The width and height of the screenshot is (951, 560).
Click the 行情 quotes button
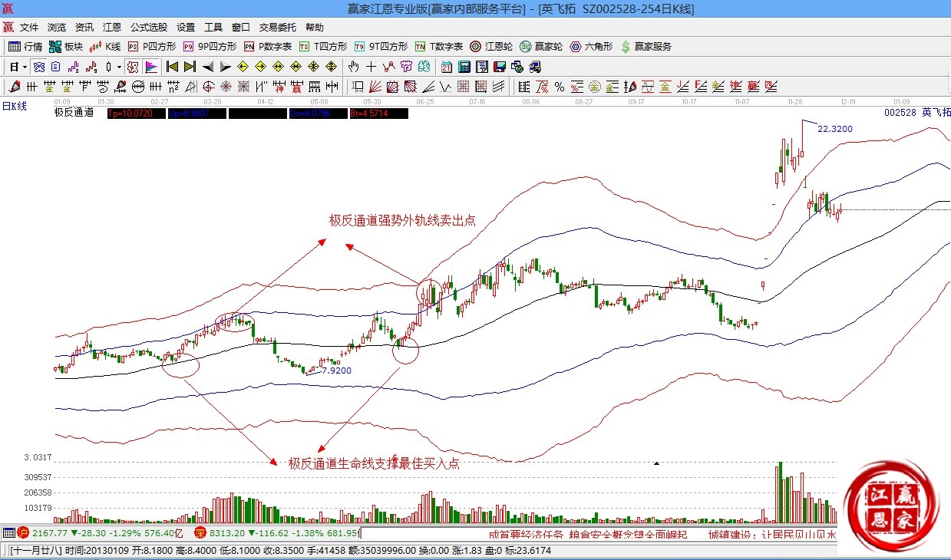click(x=26, y=47)
